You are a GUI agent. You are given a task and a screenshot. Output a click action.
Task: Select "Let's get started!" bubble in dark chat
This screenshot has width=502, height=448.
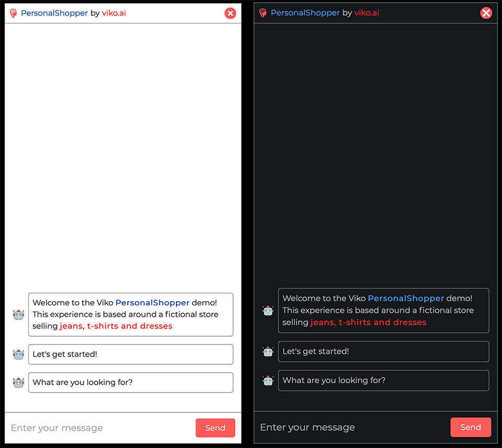(x=383, y=351)
